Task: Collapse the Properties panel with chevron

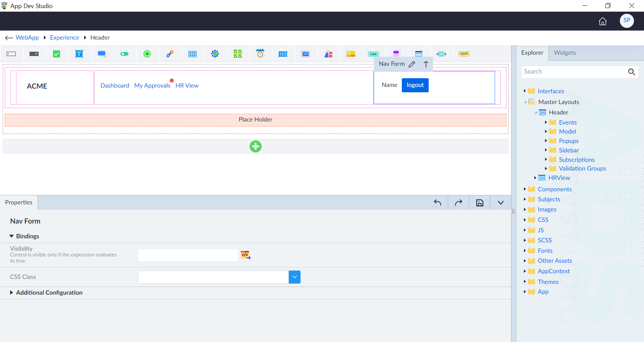Action: (x=501, y=203)
